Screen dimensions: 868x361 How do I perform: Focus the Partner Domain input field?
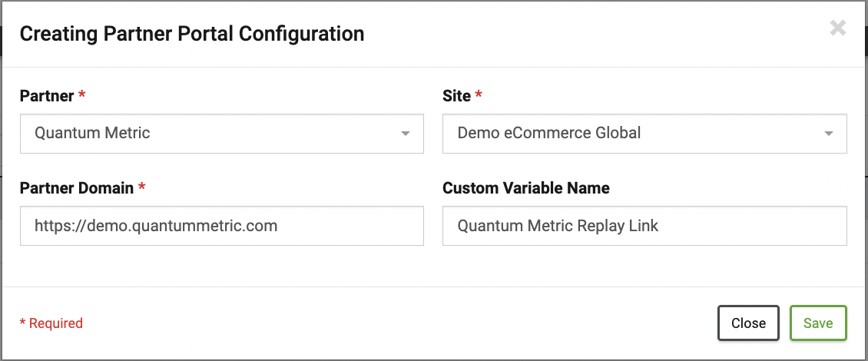click(x=222, y=226)
